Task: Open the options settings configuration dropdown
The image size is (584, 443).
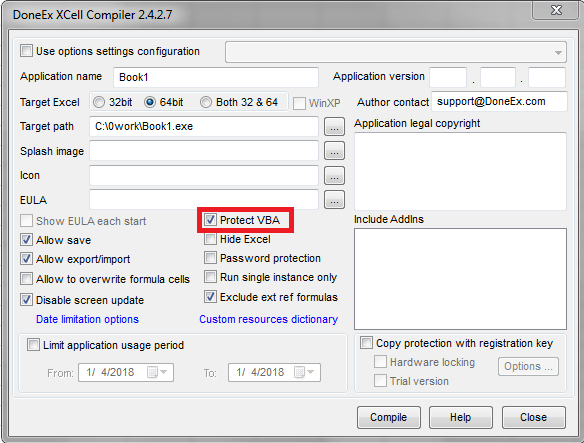Action: pyautogui.click(x=396, y=52)
